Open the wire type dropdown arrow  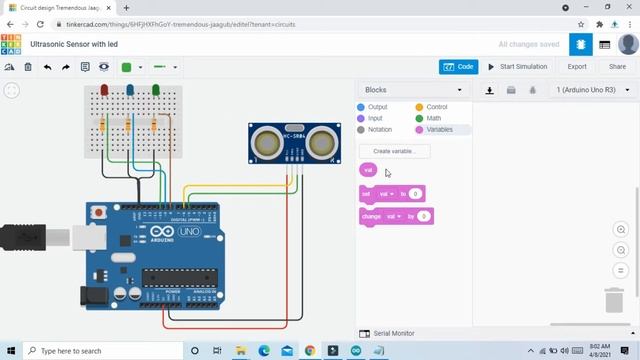point(175,67)
